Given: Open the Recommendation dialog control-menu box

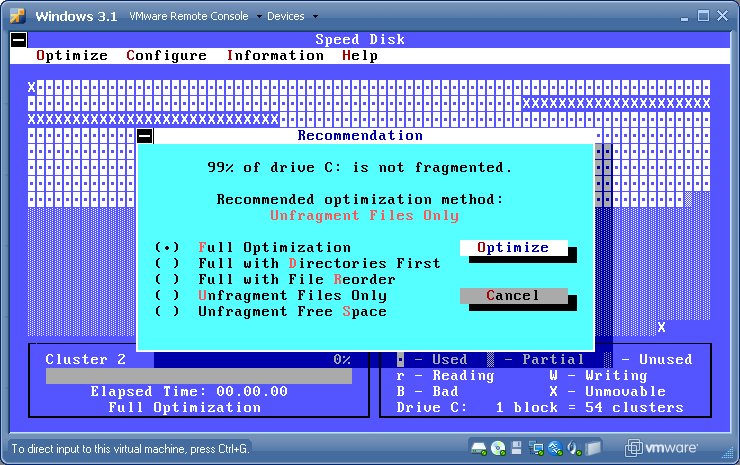Looking at the screenshot, I should click(145, 136).
